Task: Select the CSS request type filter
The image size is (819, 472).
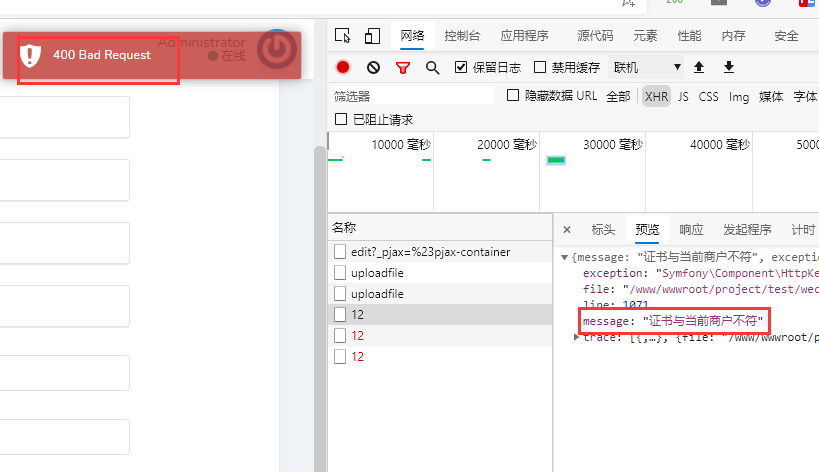Action: coord(708,96)
